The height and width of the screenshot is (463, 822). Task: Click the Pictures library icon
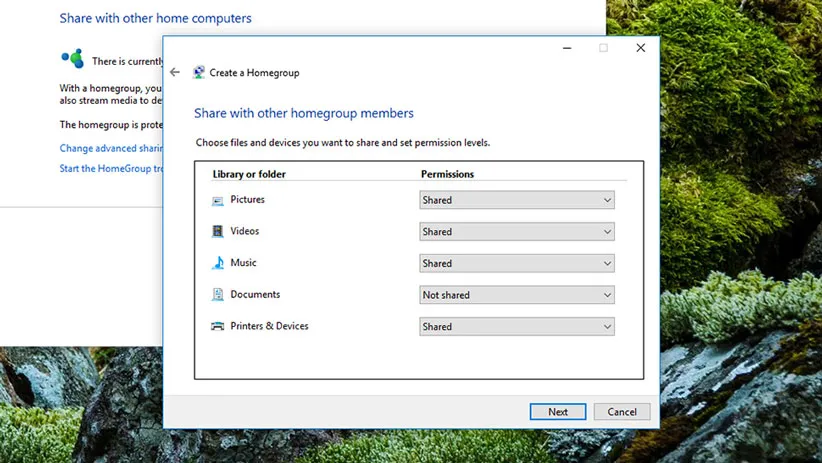click(x=218, y=200)
